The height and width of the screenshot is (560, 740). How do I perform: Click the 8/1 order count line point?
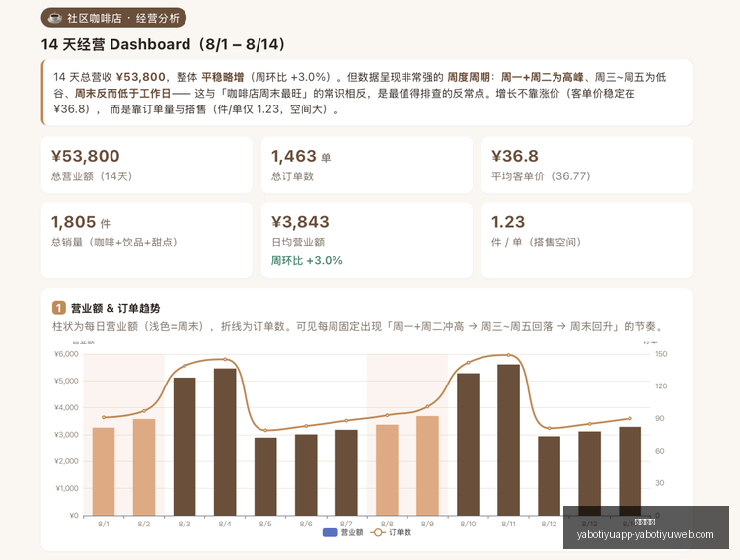pyautogui.click(x=104, y=417)
